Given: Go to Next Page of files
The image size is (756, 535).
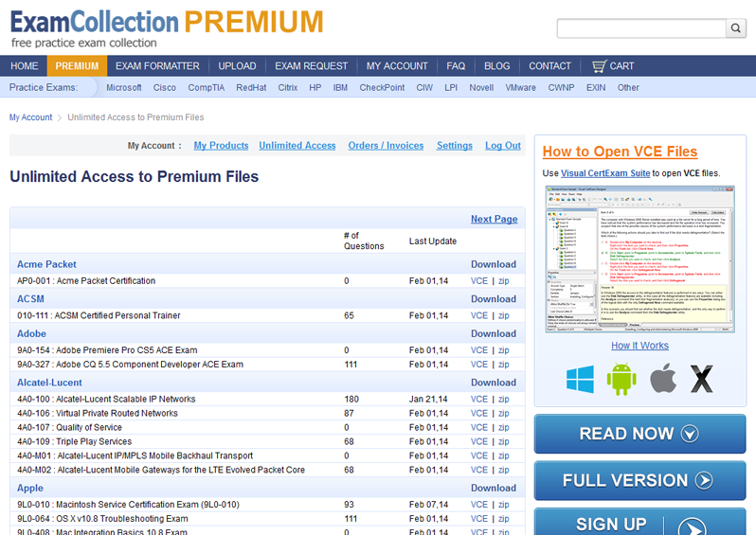Looking at the screenshot, I should (495, 219).
